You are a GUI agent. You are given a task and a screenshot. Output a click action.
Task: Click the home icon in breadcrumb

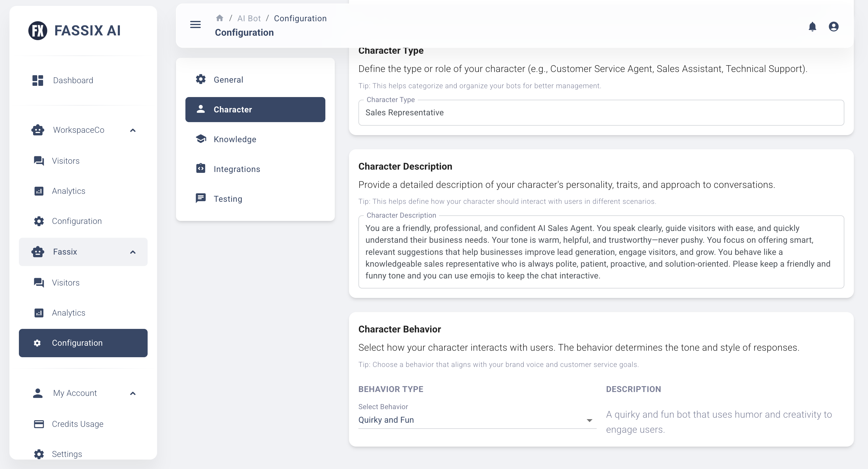click(219, 18)
